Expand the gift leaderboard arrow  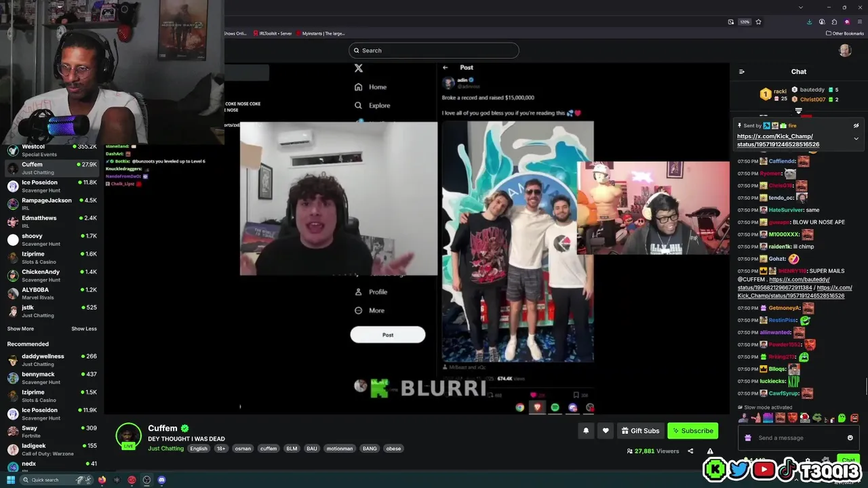tap(799, 110)
